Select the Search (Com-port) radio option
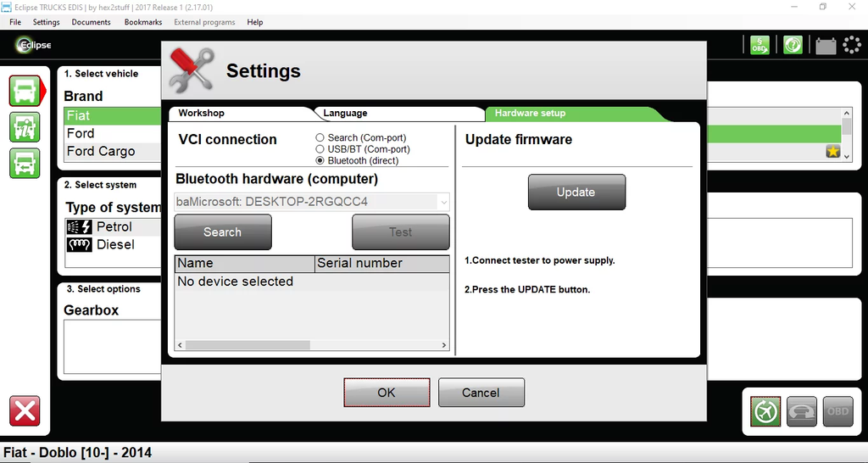Image resolution: width=868 pixels, height=463 pixels. click(x=320, y=137)
